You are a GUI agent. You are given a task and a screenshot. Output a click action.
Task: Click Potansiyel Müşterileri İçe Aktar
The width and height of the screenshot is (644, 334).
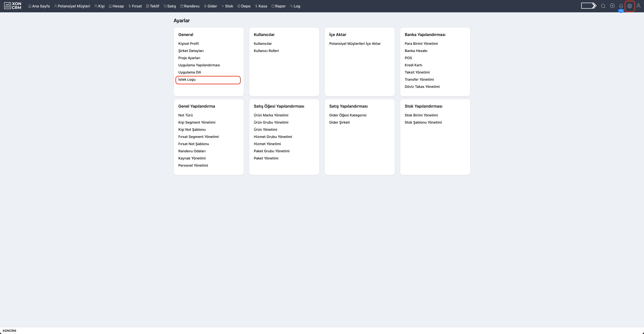[x=355, y=44]
